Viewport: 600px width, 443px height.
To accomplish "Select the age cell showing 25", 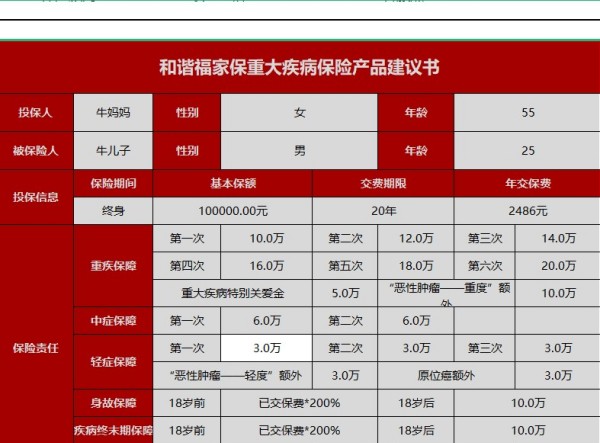I will (527, 150).
